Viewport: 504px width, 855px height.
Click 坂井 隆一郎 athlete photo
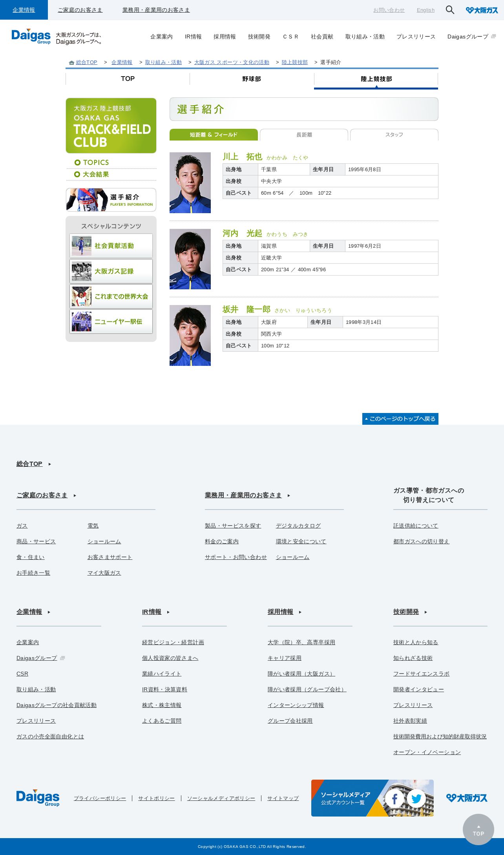(x=190, y=335)
